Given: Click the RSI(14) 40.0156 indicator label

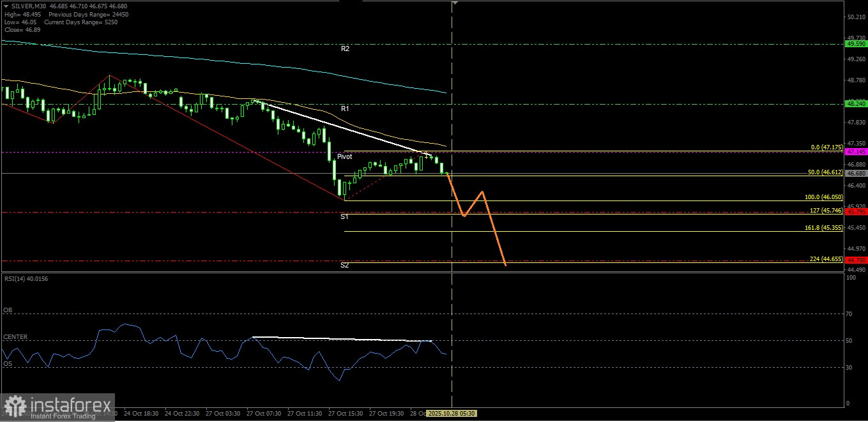Looking at the screenshot, I should 26,279.
